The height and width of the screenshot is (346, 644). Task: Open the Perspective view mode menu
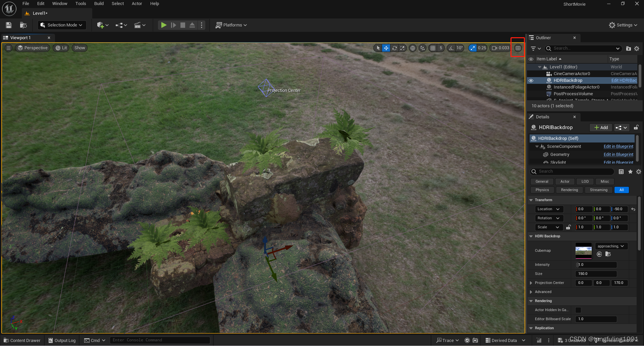(33, 48)
